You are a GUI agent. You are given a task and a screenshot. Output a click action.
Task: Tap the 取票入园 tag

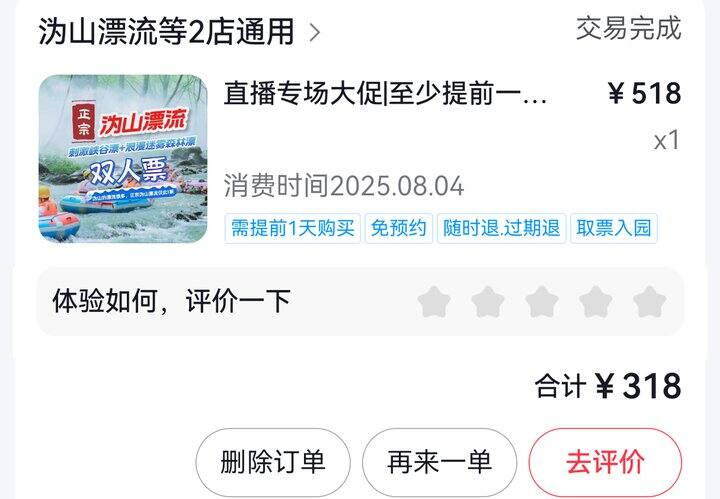pyautogui.click(x=614, y=228)
